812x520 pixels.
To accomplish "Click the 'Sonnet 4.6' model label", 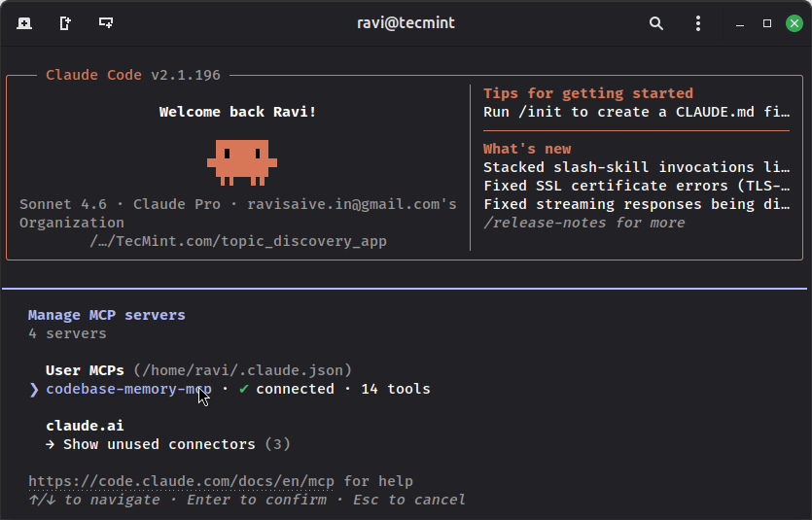I will (63, 204).
